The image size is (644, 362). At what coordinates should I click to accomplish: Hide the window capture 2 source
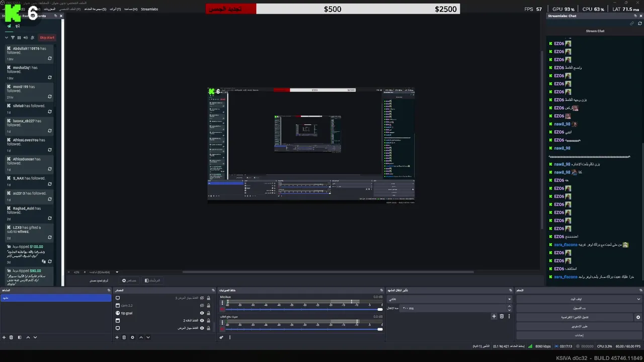coord(202,320)
